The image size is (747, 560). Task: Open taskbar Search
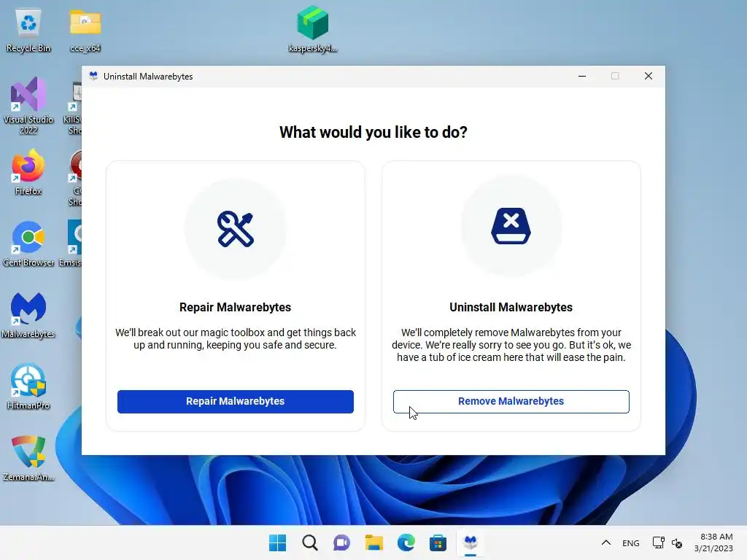[x=309, y=542]
